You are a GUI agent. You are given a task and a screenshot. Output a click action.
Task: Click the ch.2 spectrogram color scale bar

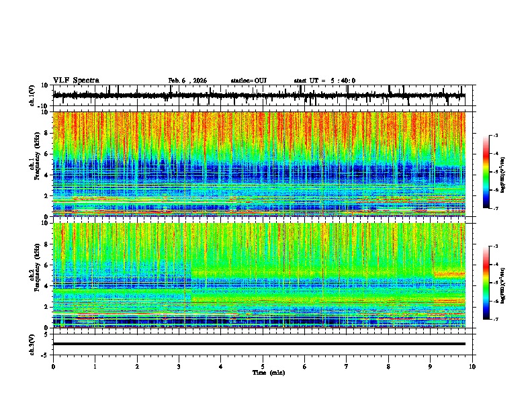(486, 283)
